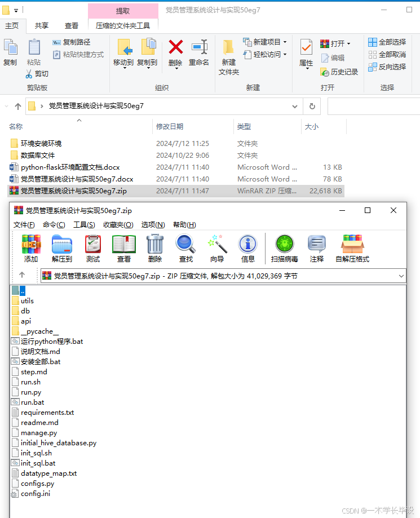Open the WinRAR 命令(C) menu

(x=54, y=225)
